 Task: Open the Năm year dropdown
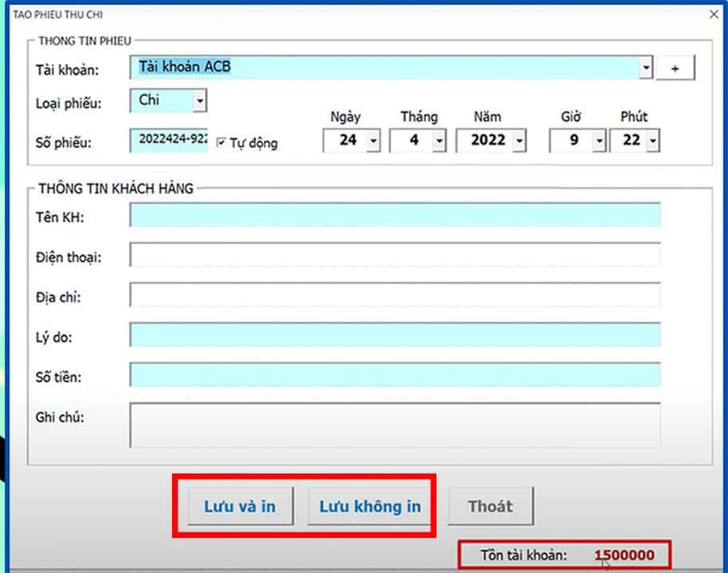coord(519,141)
